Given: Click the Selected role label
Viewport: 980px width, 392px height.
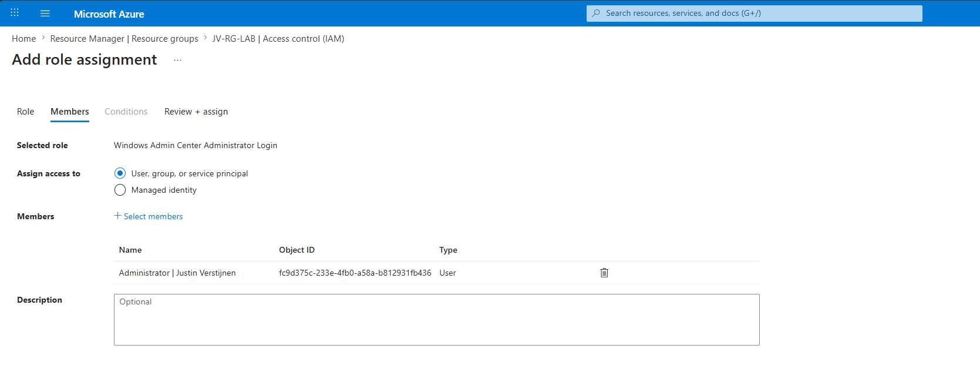Looking at the screenshot, I should [x=42, y=145].
